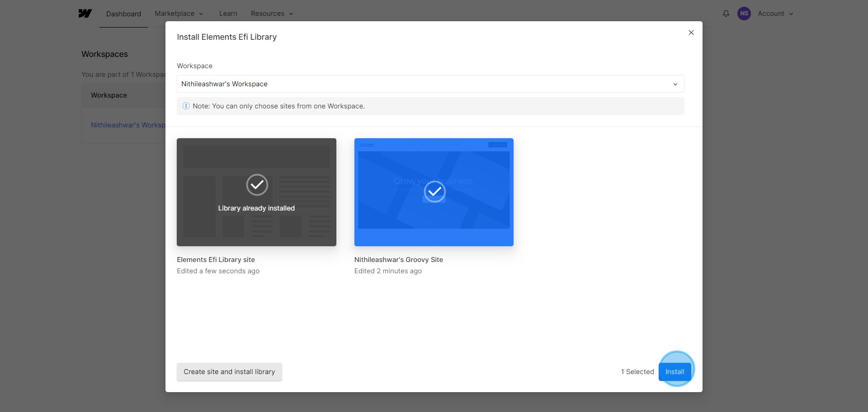Screen dimensions: 868x412
Task: Click the Library already installed label
Action: tap(256, 208)
